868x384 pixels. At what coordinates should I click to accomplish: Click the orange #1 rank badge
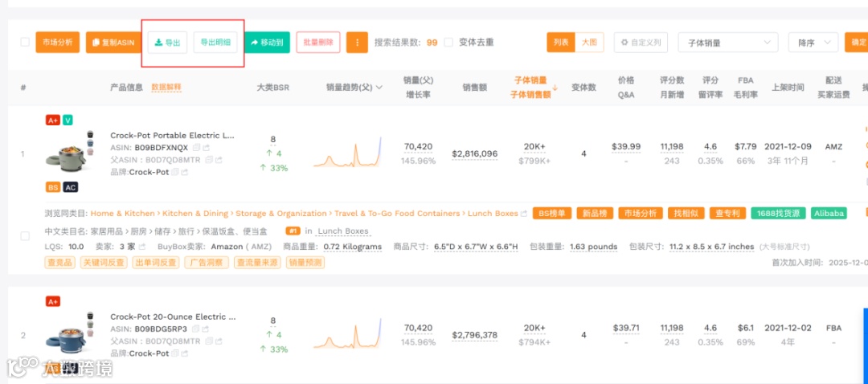tap(293, 231)
